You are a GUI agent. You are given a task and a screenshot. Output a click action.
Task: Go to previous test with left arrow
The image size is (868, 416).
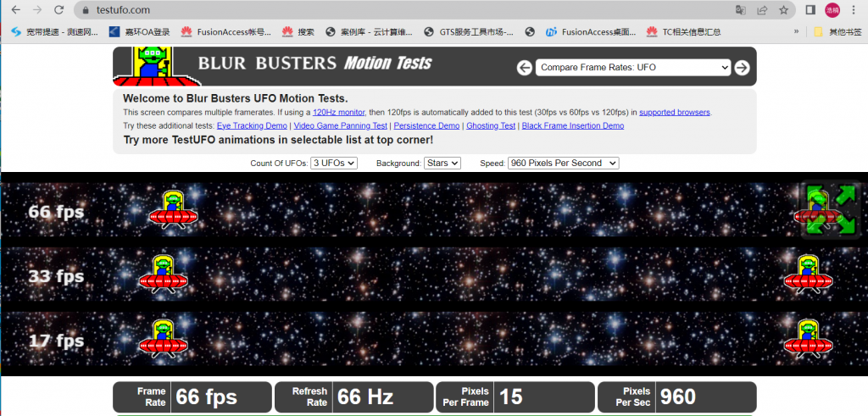point(524,68)
